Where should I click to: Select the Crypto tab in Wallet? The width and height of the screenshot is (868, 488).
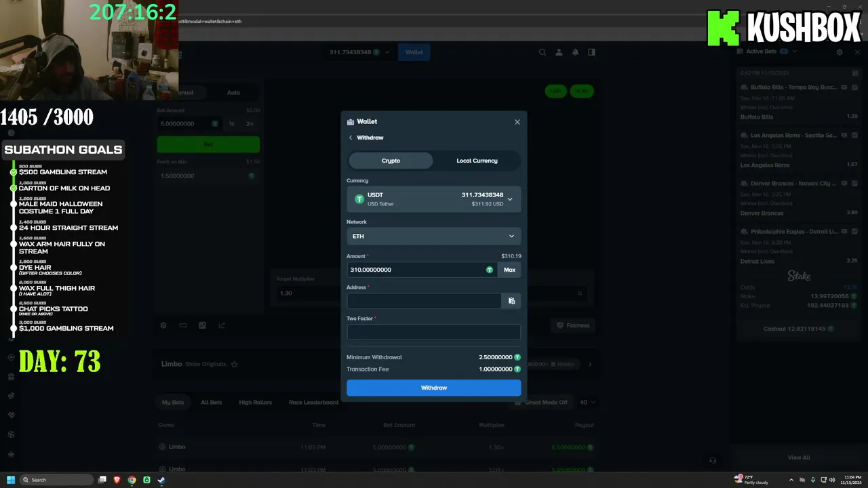click(x=391, y=161)
